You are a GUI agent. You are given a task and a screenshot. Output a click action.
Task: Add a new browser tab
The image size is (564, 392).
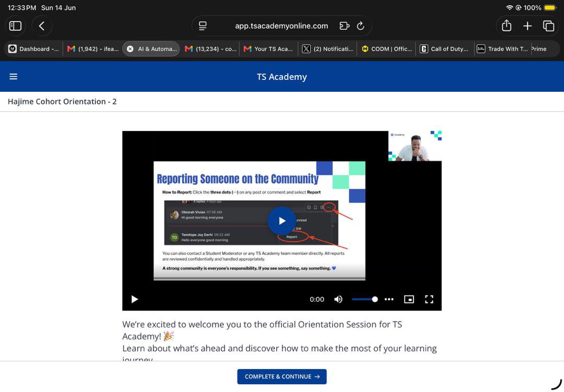[527, 26]
